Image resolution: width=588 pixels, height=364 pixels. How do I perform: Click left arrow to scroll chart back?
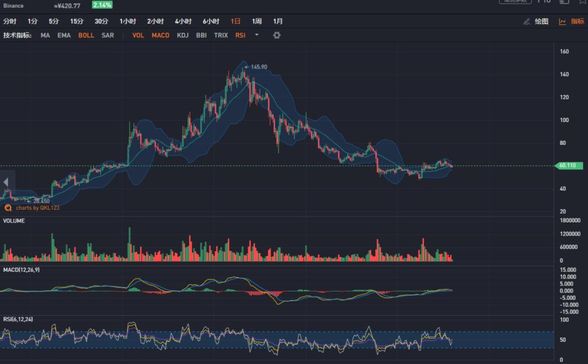coord(6,182)
